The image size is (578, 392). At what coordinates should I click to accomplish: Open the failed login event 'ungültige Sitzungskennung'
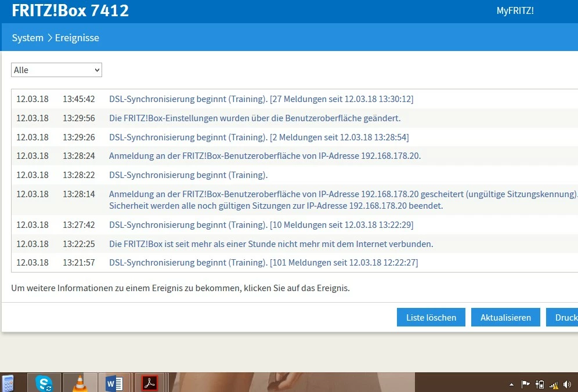point(344,199)
